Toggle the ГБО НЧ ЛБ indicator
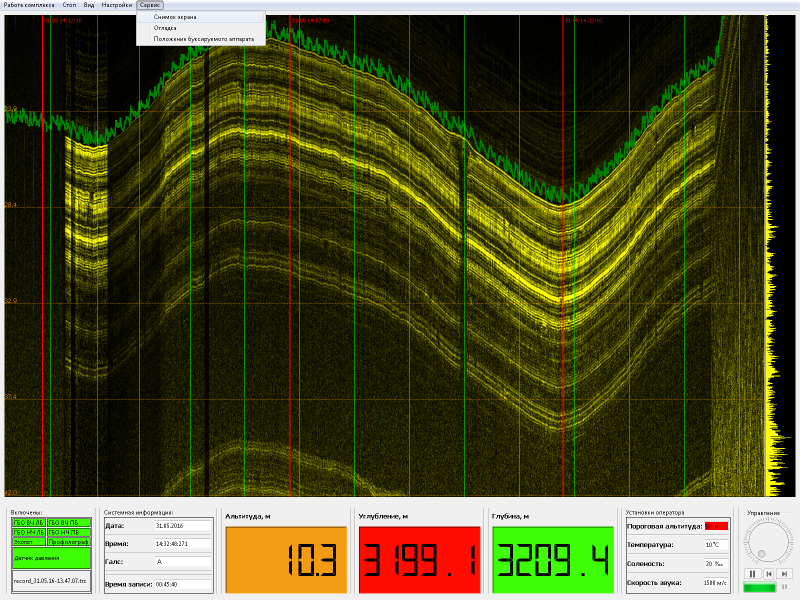Image resolution: width=800 pixels, height=600 pixels. pyautogui.click(x=29, y=532)
